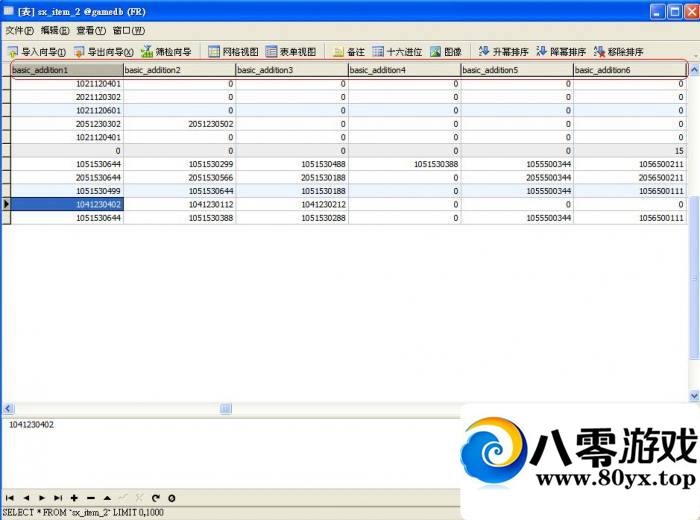Sort descending with 降幂排序
Viewport: 700px width, 520px height.
coord(561,51)
